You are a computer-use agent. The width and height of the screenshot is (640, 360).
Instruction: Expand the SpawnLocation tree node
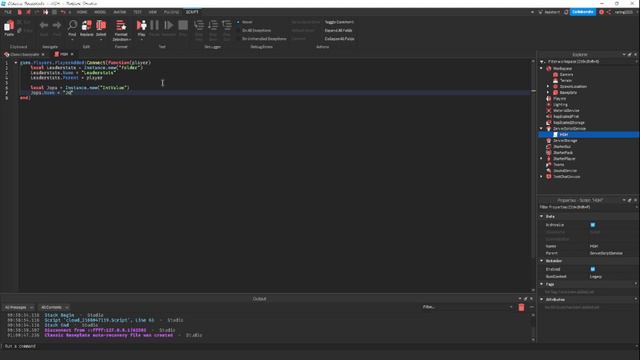pos(548,87)
